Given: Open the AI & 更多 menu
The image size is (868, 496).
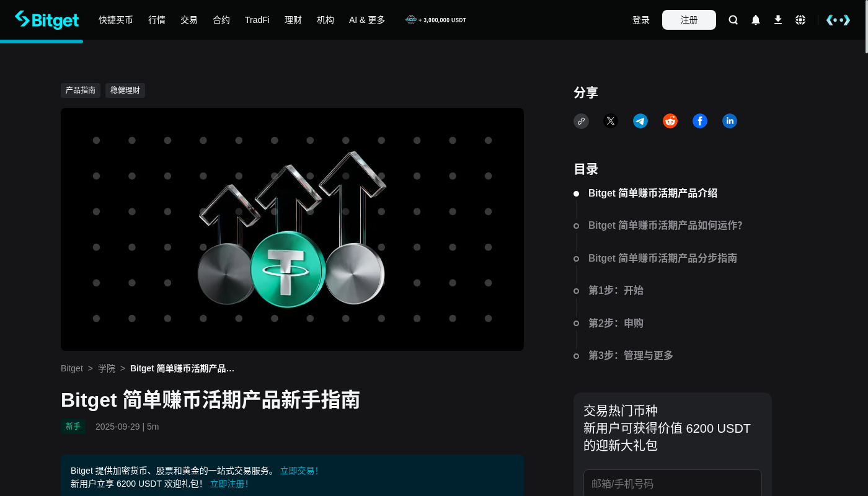Looking at the screenshot, I should click(x=367, y=20).
